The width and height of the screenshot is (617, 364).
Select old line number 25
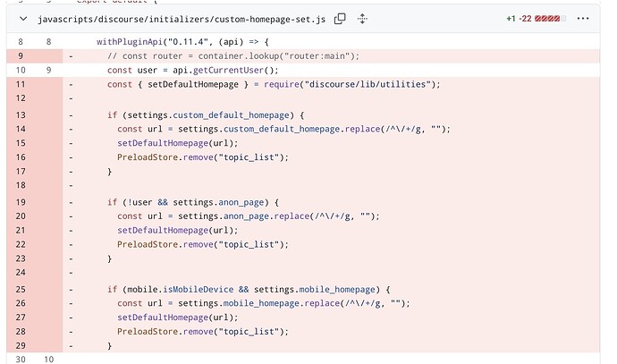(21, 290)
